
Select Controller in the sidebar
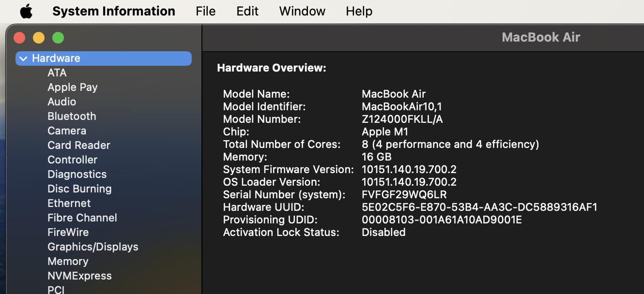click(x=73, y=160)
